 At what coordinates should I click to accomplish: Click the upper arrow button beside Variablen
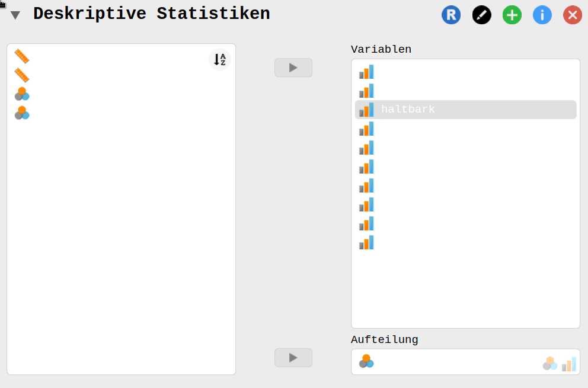point(293,67)
